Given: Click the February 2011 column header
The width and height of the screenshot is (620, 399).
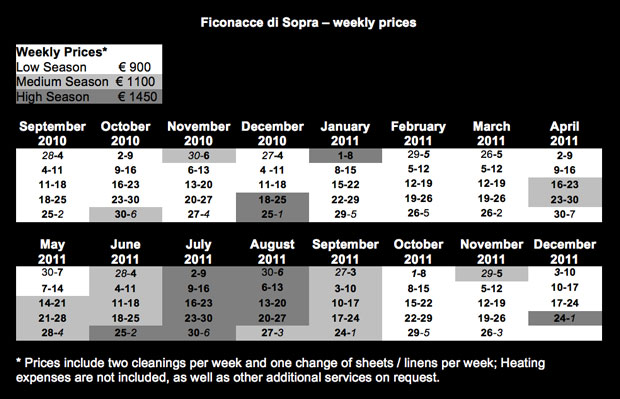Looking at the screenshot, I should click(418, 134).
